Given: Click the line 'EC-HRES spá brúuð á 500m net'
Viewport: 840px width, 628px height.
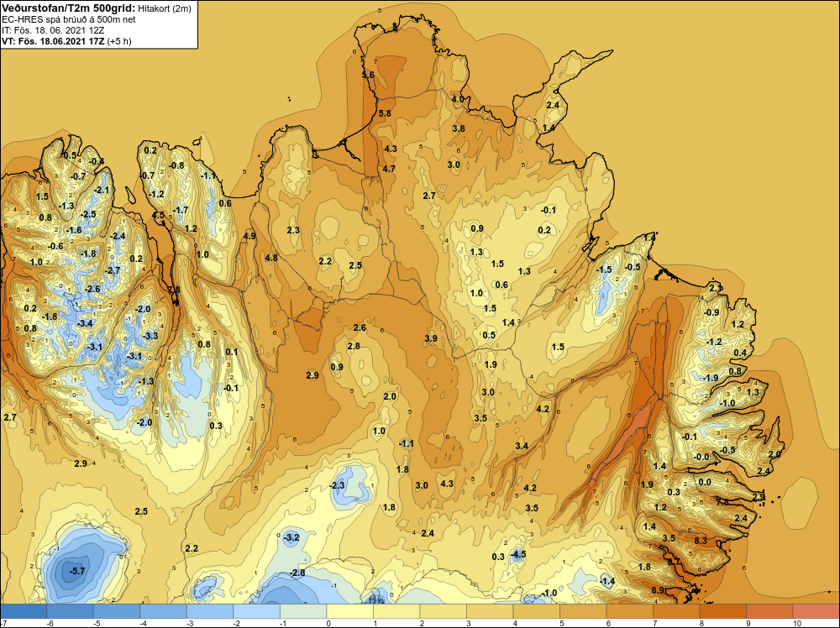Looking at the screenshot, I should coord(69,19).
